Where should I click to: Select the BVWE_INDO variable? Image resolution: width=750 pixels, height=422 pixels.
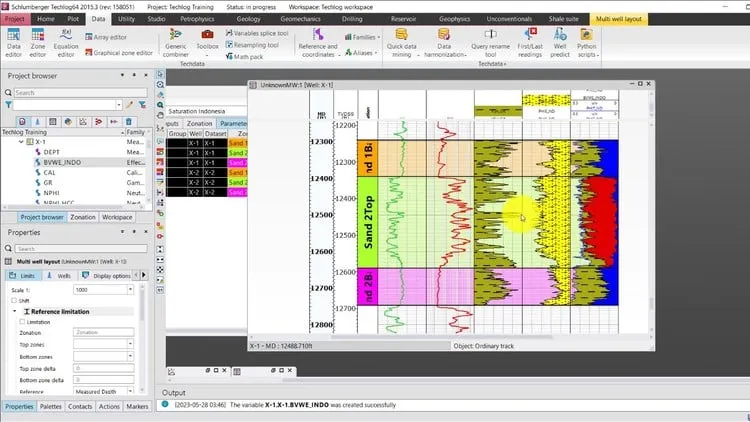(62, 162)
